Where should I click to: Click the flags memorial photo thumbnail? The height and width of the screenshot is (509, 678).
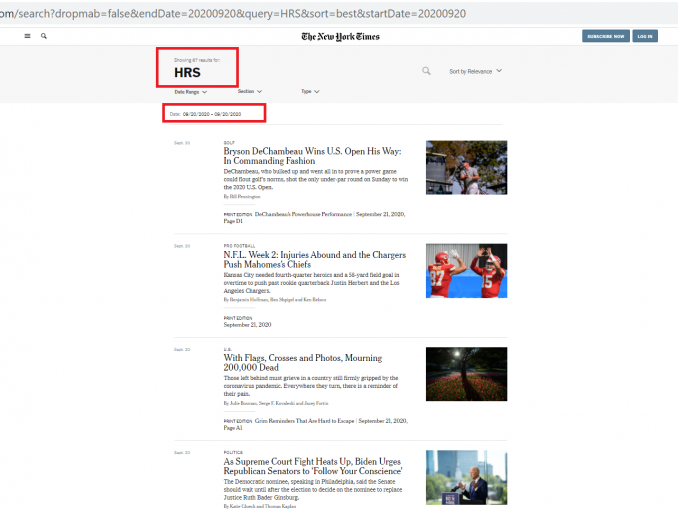(x=466, y=374)
